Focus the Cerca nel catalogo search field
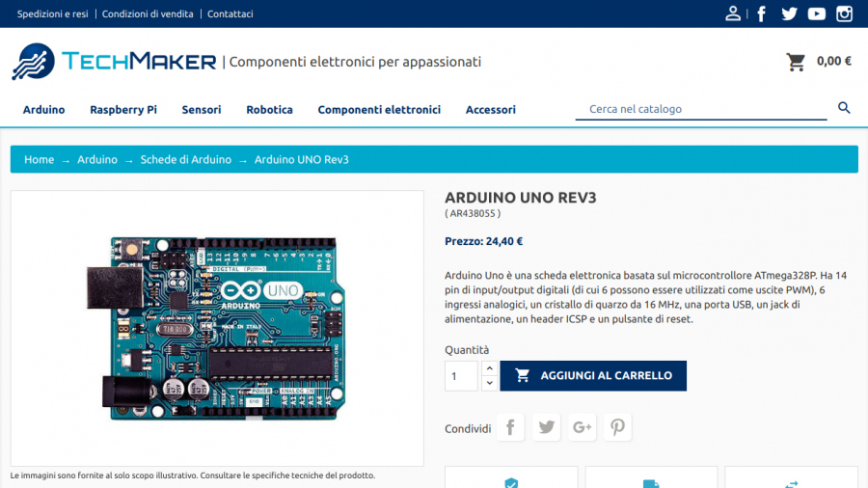Image resolution: width=868 pixels, height=488 pixels. tap(701, 109)
